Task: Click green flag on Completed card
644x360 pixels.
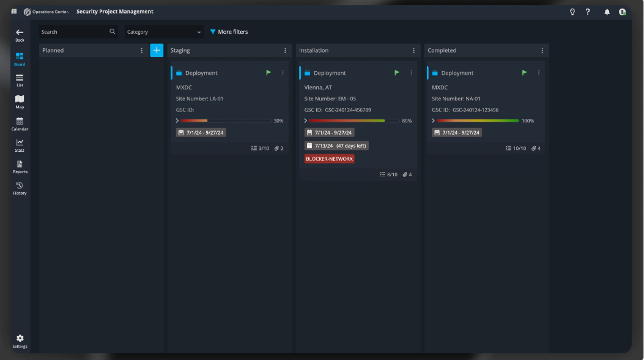Action: pos(525,73)
